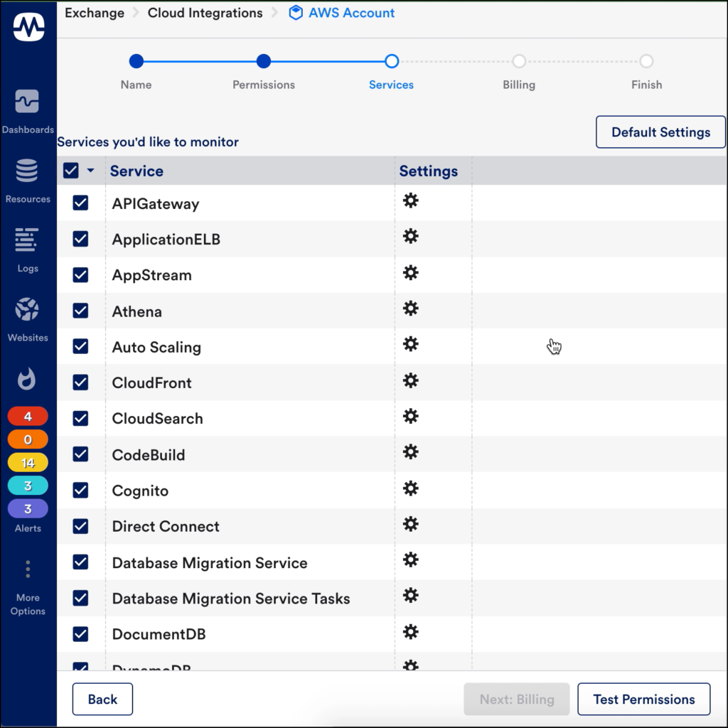
Task: Click the yellow warning alerts badge 14
Action: (x=28, y=462)
